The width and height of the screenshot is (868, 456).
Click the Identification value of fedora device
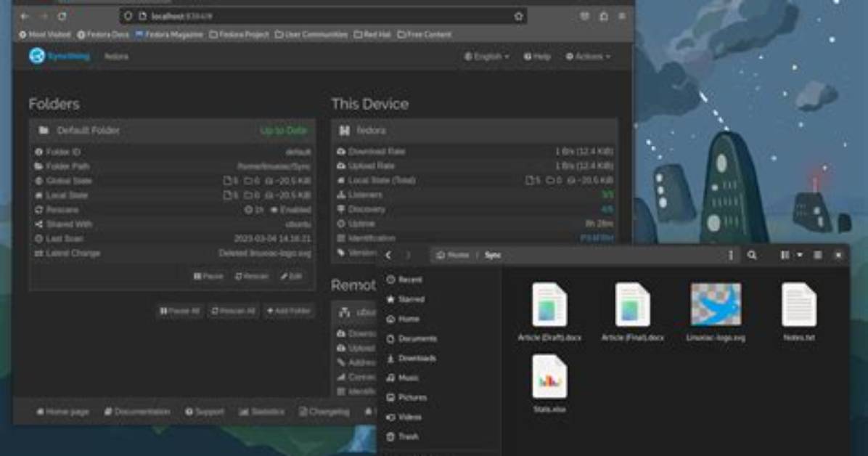[597, 238]
